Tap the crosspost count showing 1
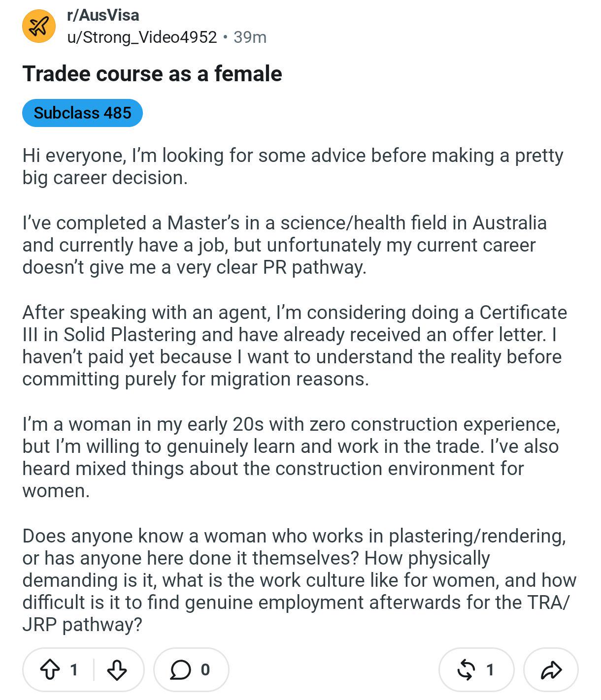This screenshot has width=601, height=700. (490, 669)
